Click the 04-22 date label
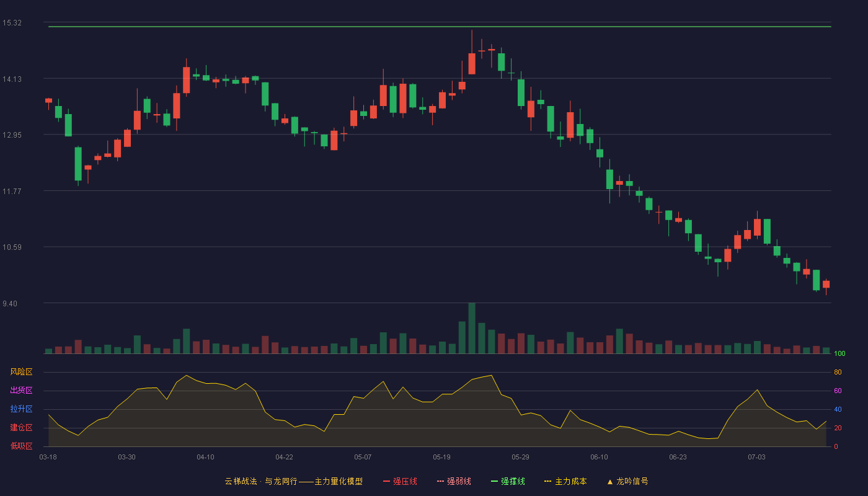The height and width of the screenshot is (496, 868). click(284, 457)
